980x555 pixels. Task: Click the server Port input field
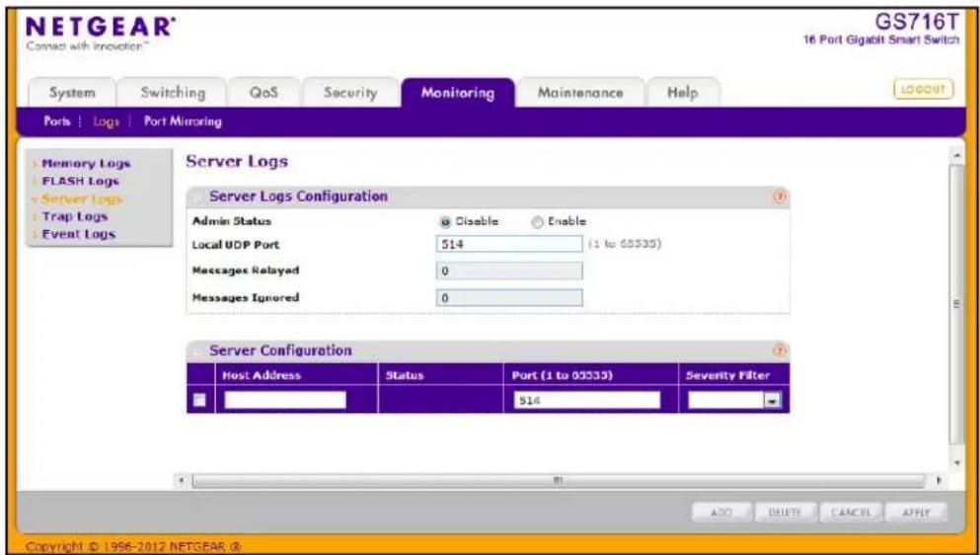point(586,400)
